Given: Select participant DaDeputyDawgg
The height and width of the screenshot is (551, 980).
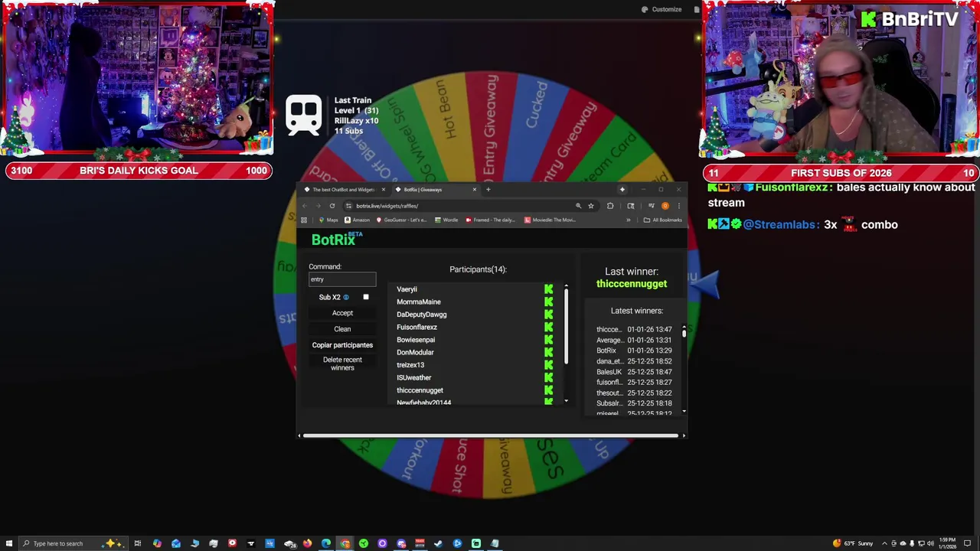Looking at the screenshot, I should pos(421,315).
